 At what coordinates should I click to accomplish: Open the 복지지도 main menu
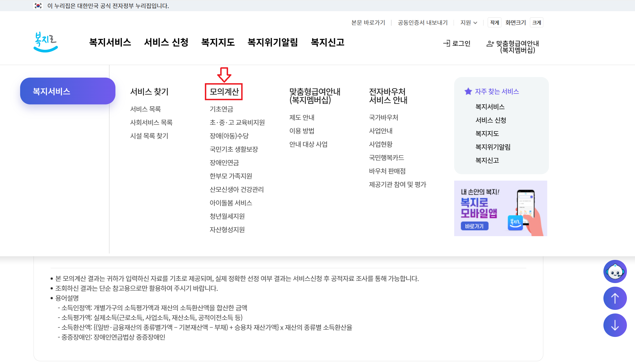[x=218, y=42]
